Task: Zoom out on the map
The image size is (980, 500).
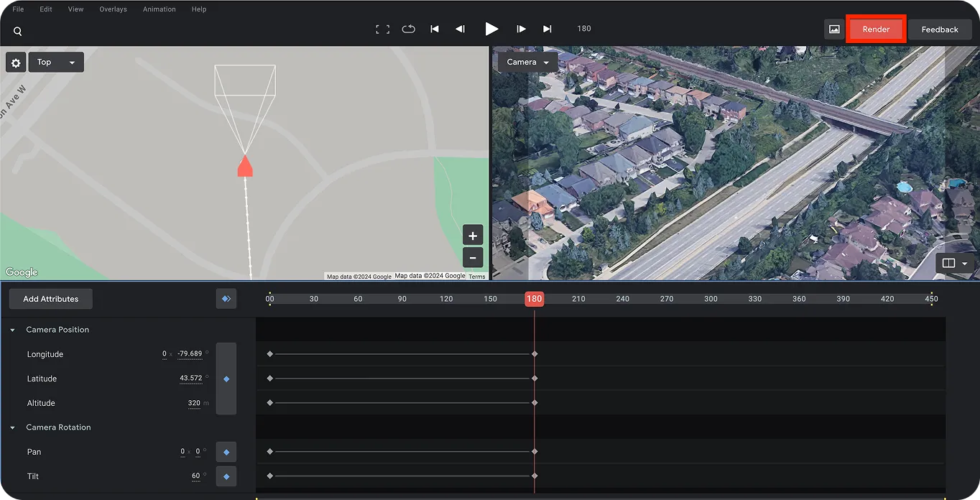Action: point(472,257)
